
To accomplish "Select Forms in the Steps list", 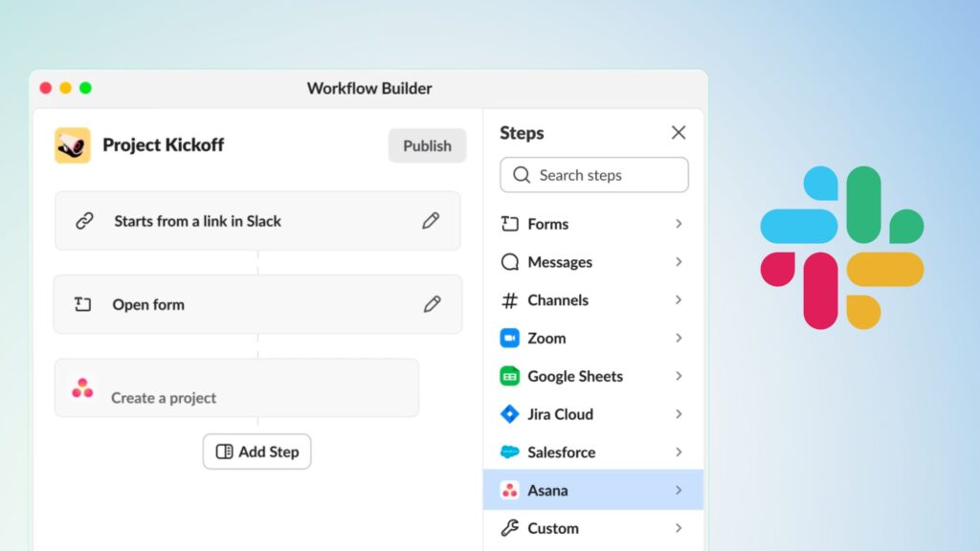I will click(593, 224).
